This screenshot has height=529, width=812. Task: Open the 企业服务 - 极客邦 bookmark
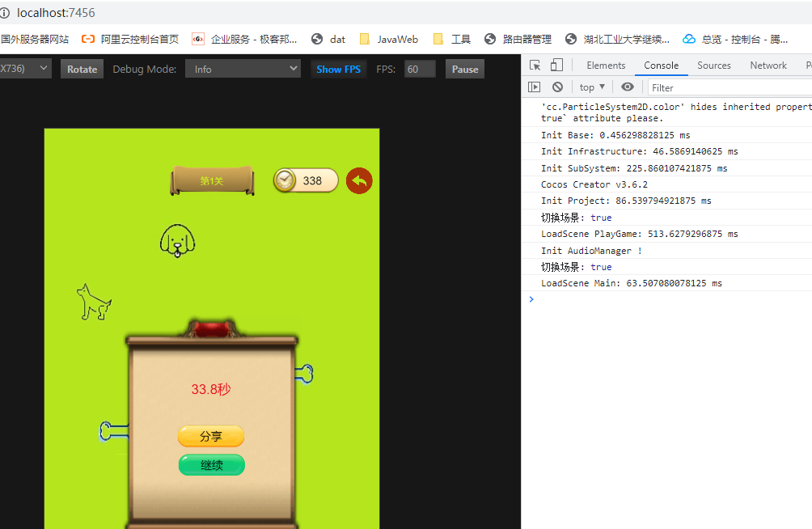(244, 40)
